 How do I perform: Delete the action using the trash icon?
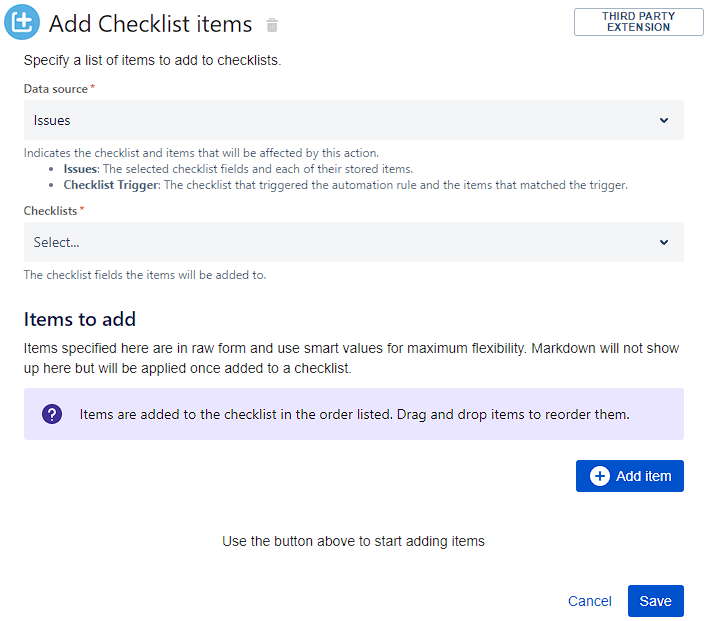point(273,25)
